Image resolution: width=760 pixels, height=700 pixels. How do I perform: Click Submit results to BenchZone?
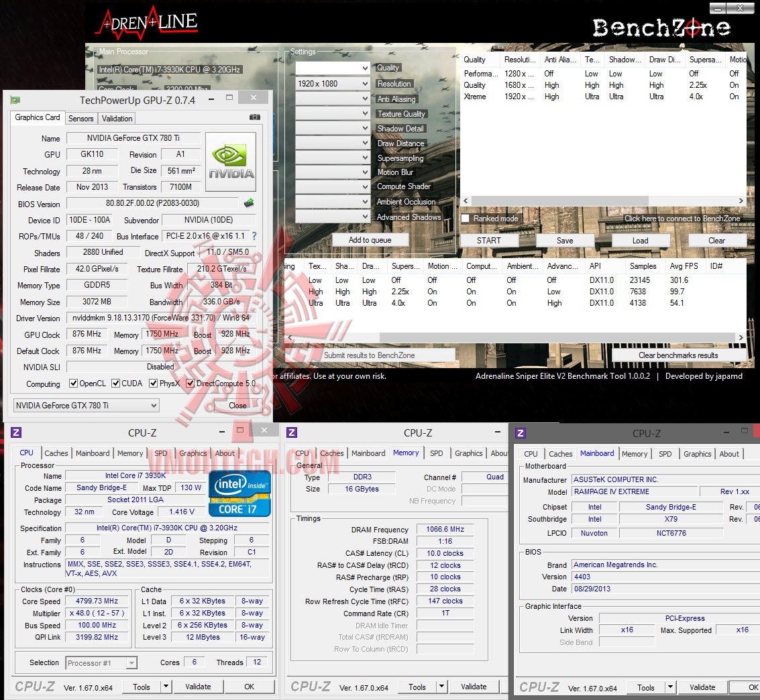point(370,355)
